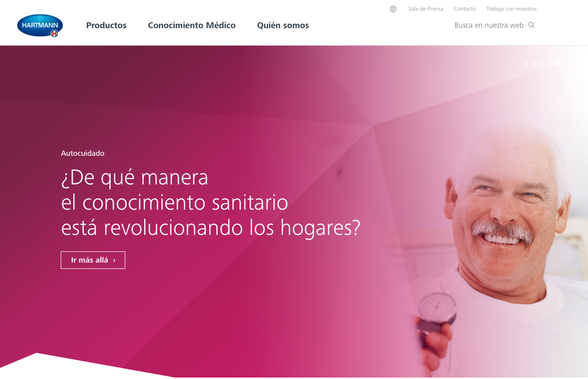Go to Sala de Prensa
This screenshot has width=588, height=379.
[426, 9]
